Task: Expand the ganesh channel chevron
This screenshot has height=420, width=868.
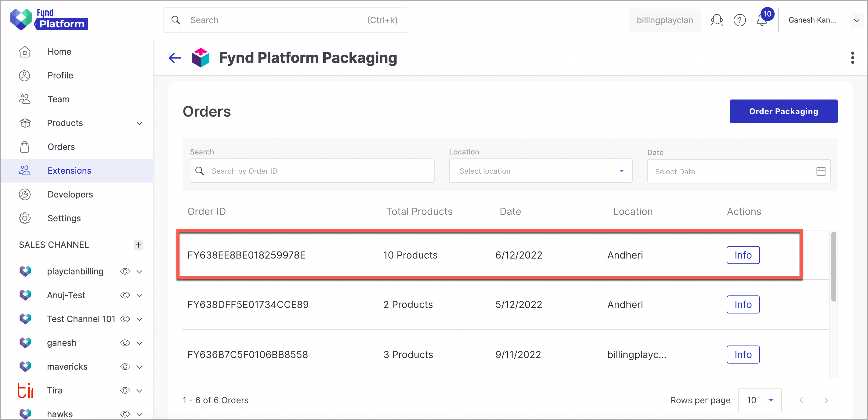Action: [139, 343]
